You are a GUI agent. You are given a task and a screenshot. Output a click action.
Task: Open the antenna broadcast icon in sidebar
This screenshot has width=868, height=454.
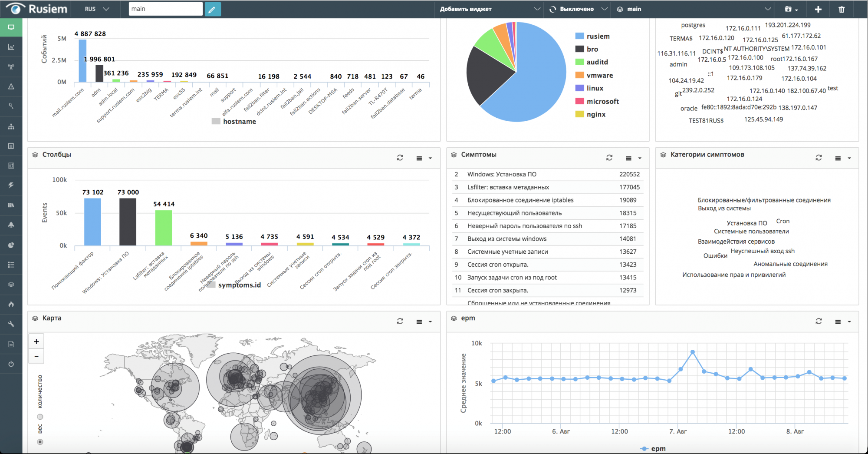pos(11,67)
